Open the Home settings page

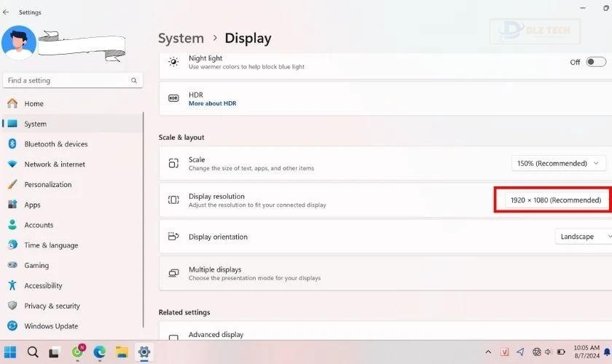(x=73, y=103)
